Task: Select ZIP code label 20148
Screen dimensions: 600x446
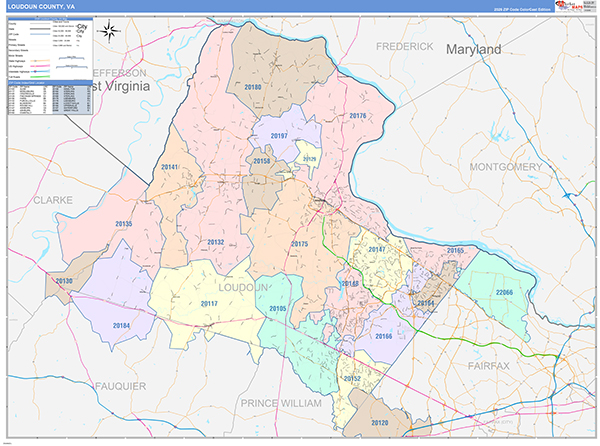Action: pyautogui.click(x=350, y=283)
